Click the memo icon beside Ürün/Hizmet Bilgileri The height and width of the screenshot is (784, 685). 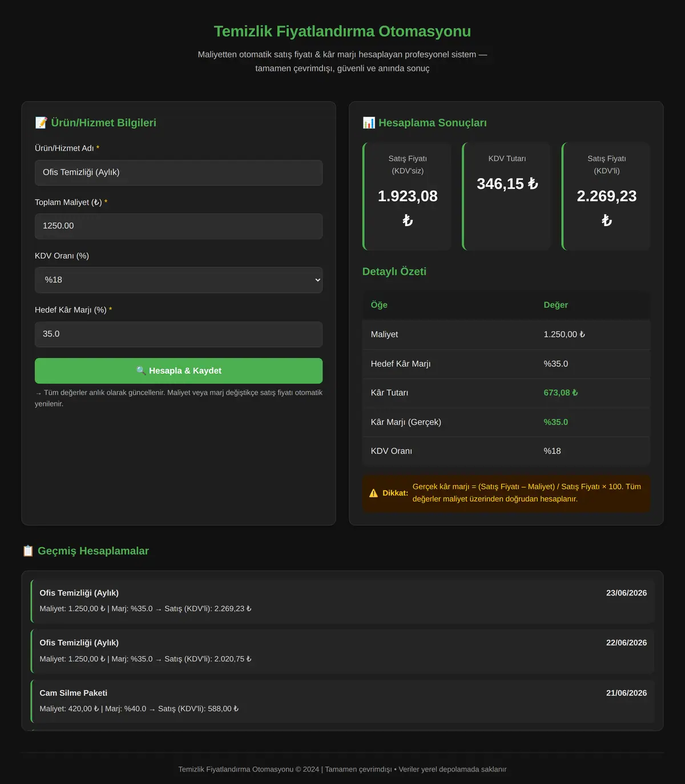point(41,123)
